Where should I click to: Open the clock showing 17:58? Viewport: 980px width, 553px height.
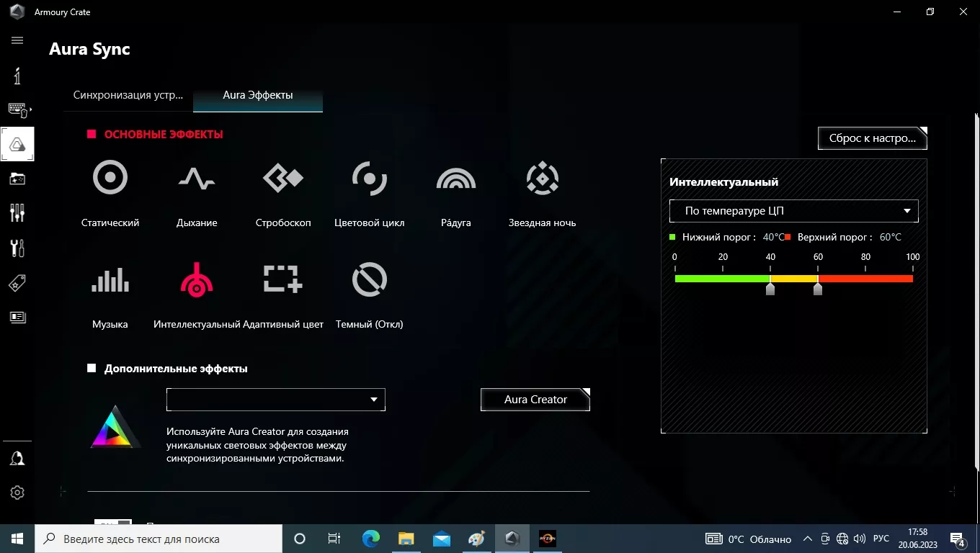(917, 539)
